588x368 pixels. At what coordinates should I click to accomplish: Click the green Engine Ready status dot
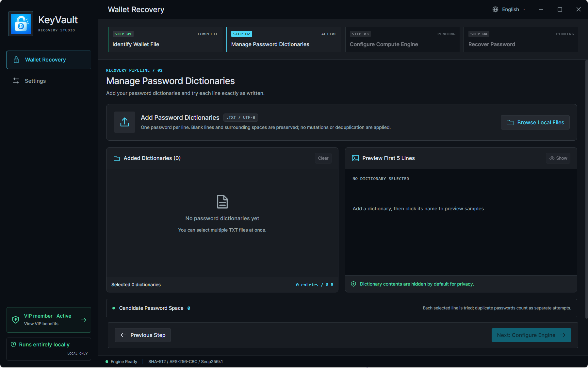[x=107, y=361]
